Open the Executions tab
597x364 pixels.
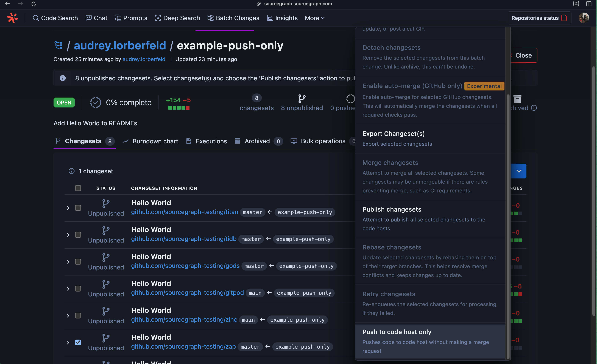tap(207, 141)
